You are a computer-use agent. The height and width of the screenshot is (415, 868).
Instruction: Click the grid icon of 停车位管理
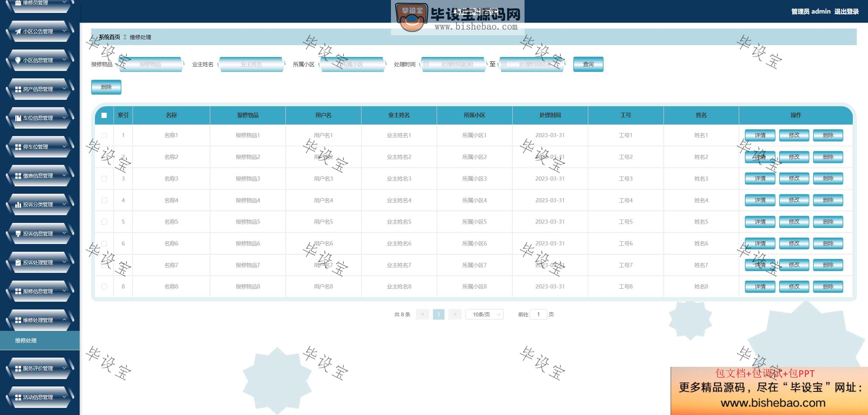[18, 147]
